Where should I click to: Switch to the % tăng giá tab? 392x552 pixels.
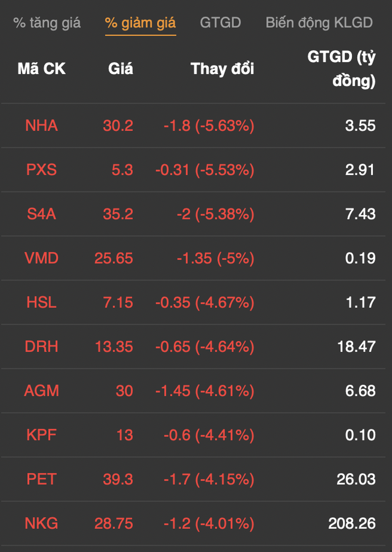(x=47, y=23)
